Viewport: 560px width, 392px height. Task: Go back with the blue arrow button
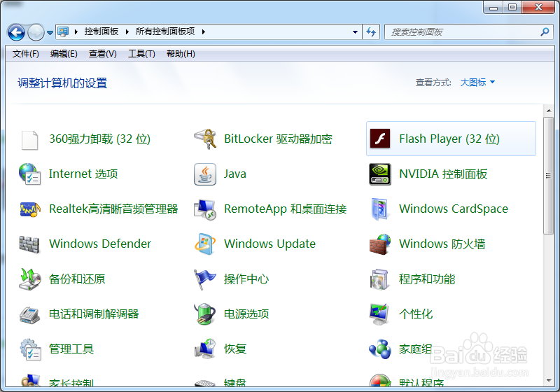[16, 32]
